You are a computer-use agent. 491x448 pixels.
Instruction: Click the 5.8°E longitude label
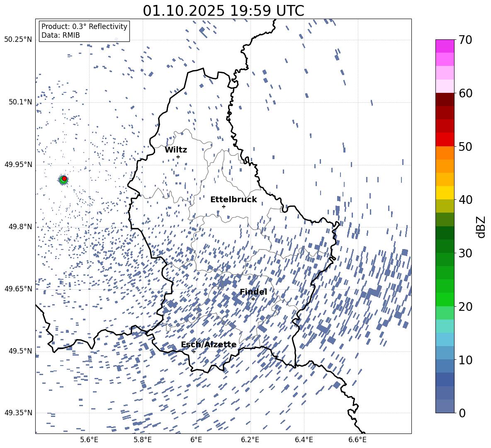pyautogui.click(x=143, y=440)
